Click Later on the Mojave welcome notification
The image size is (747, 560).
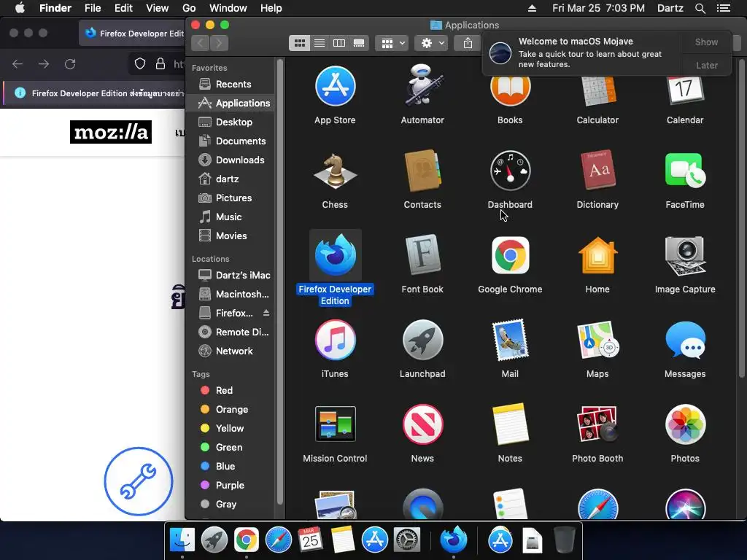pyautogui.click(x=706, y=65)
